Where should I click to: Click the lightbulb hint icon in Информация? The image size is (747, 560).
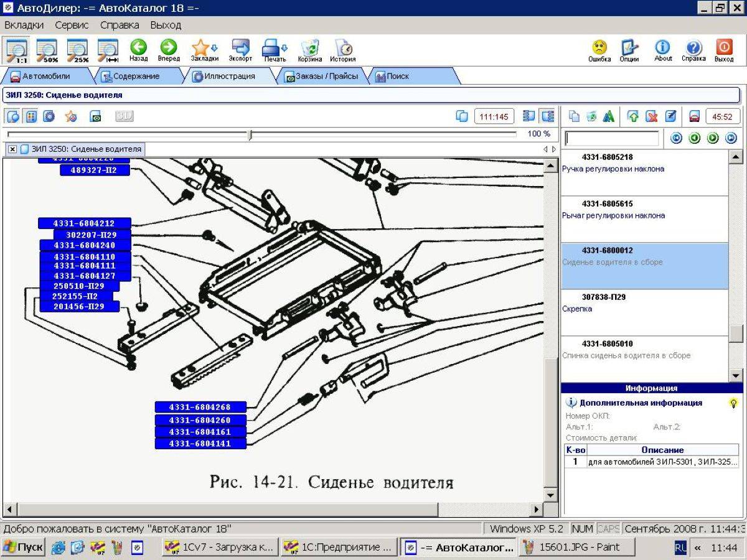click(734, 403)
